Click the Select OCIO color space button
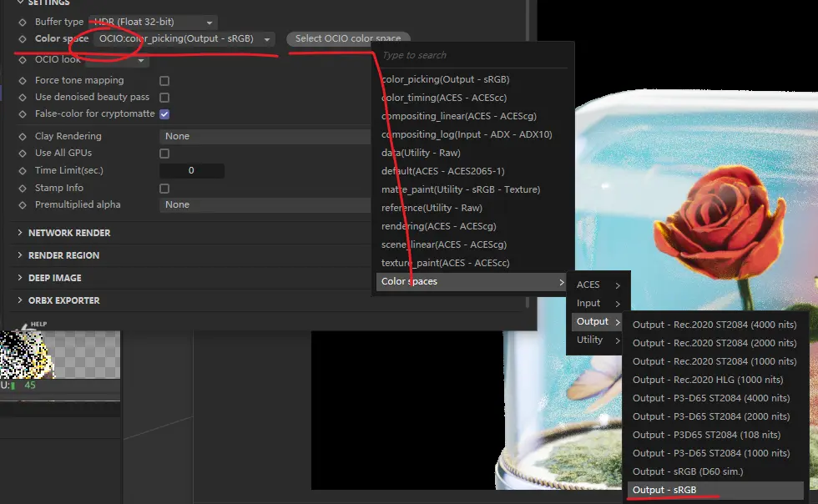 (348, 38)
